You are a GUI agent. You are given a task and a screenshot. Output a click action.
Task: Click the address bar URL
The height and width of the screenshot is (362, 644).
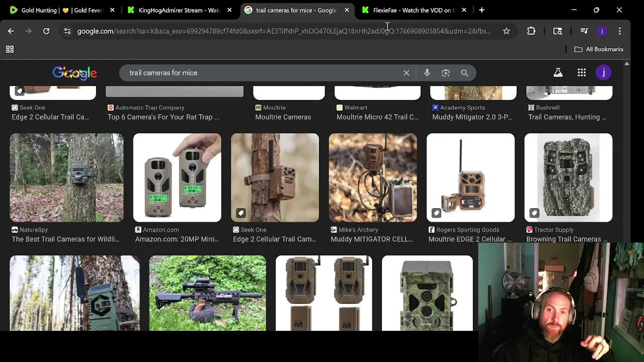point(284,31)
